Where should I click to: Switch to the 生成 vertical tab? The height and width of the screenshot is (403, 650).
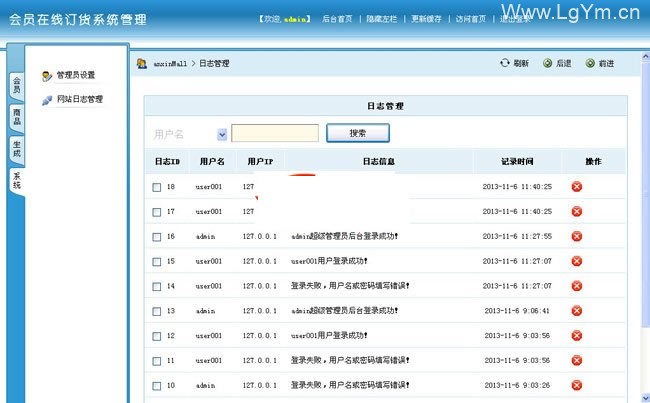tap(17, 149)
